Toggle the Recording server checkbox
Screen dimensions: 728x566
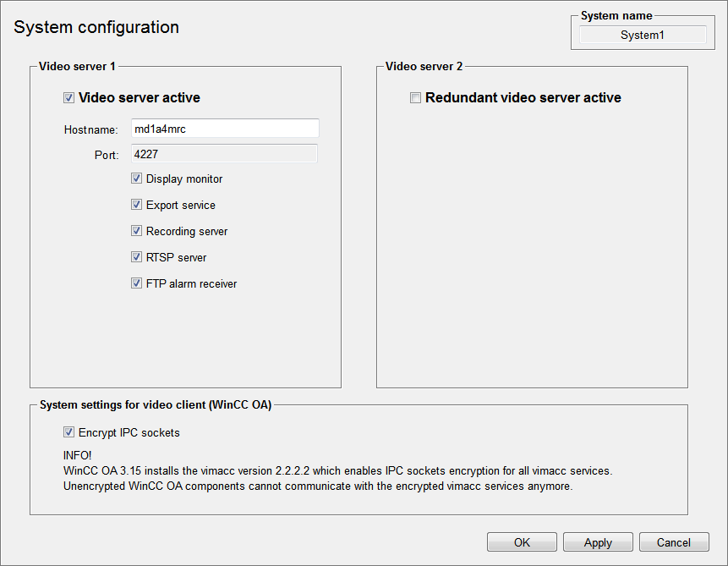tap(136, 232)
